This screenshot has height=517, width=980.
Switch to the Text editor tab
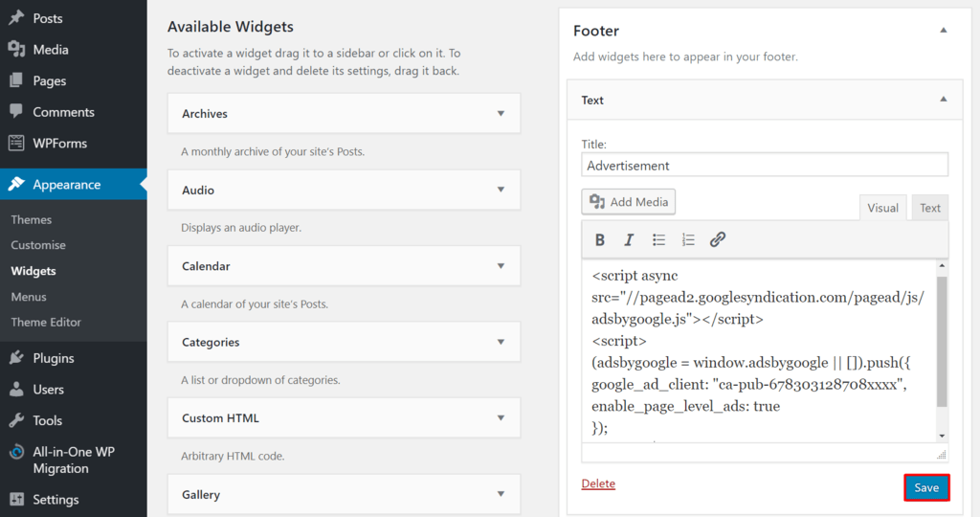[x=930, y=208]
